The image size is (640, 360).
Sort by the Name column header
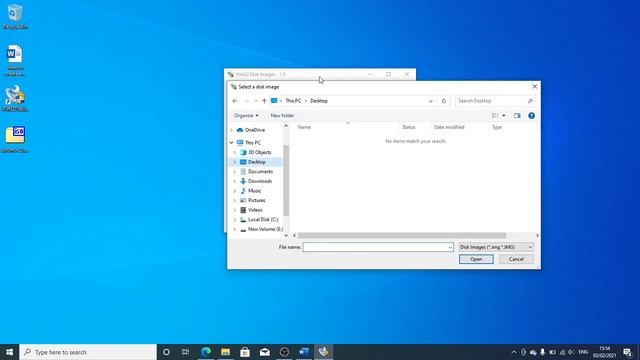coord(304,127)
